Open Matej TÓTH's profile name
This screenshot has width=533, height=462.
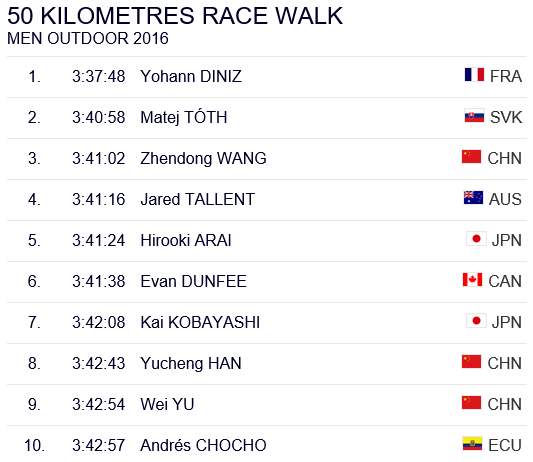click(184, 117)
